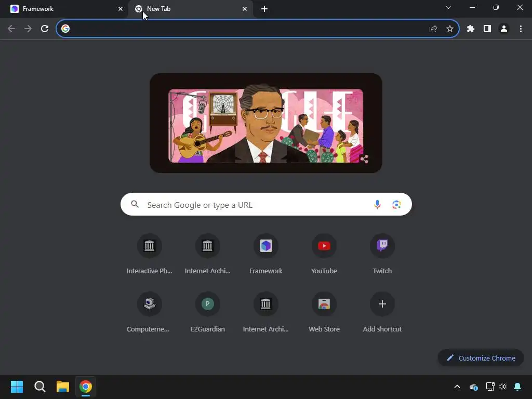Click the Customize Chrome button

click(x=481, y=358)
